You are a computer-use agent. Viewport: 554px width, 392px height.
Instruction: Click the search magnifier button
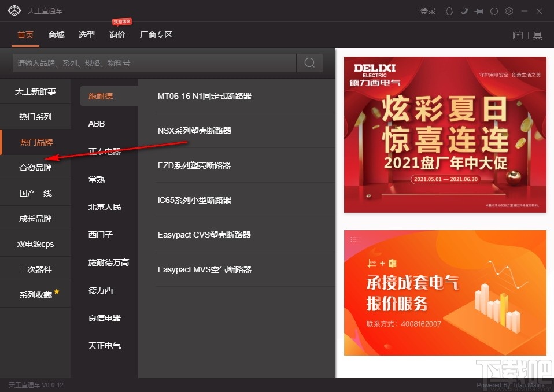coord(309,63)
